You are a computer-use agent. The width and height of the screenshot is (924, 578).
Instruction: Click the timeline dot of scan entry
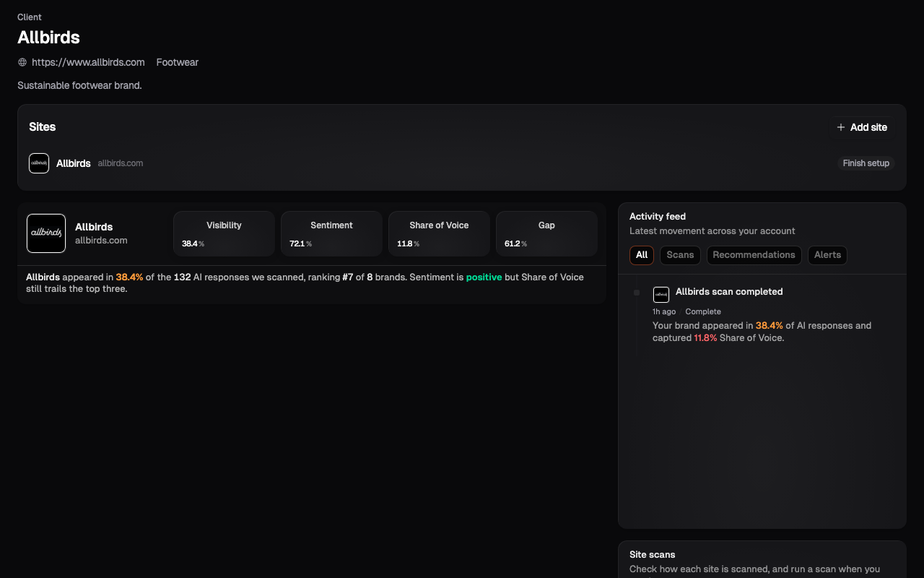[x=637, y=293]
